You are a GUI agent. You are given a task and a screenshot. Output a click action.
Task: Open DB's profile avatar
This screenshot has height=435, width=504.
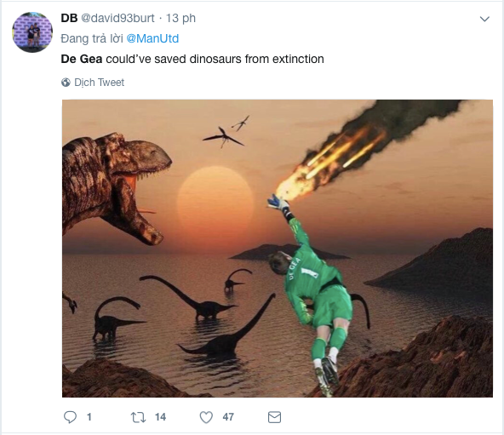click(32, 32)
